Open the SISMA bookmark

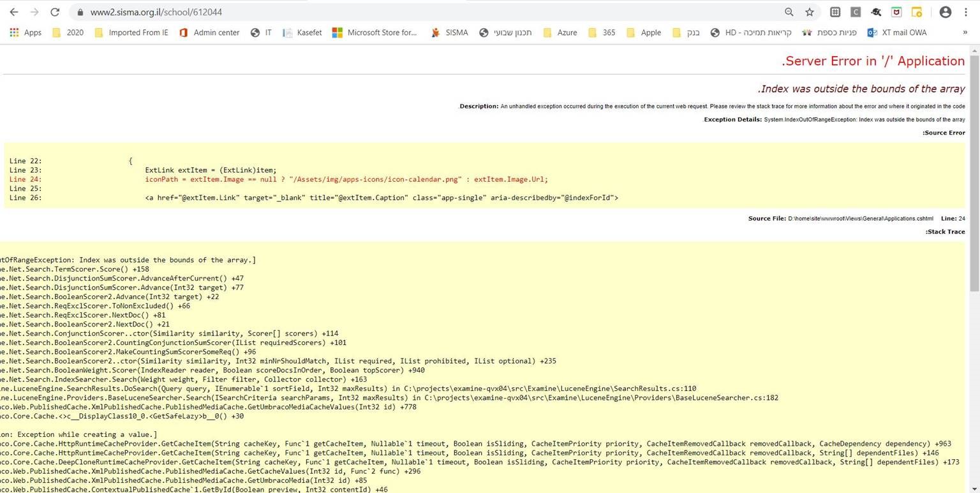point(449,33)
